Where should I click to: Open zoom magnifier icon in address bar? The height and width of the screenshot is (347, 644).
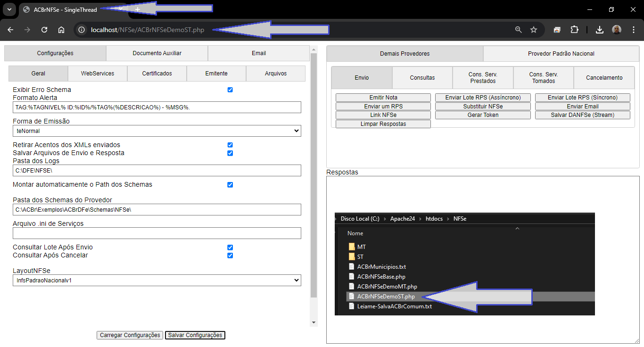pyautogui.click(x=519, y=30)
